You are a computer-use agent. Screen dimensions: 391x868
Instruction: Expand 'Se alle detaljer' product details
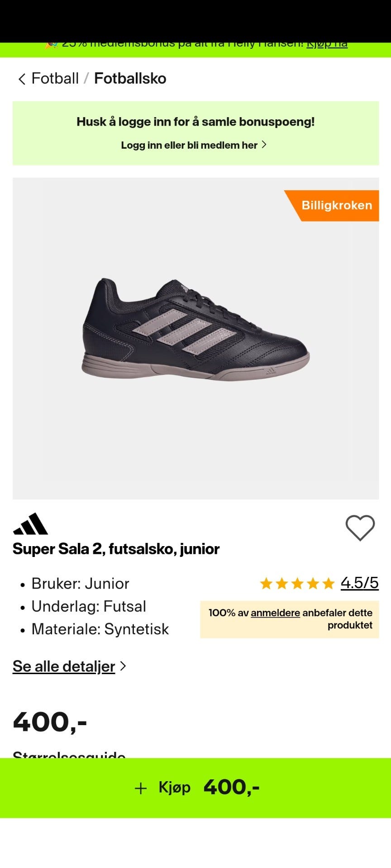point(64,666)
